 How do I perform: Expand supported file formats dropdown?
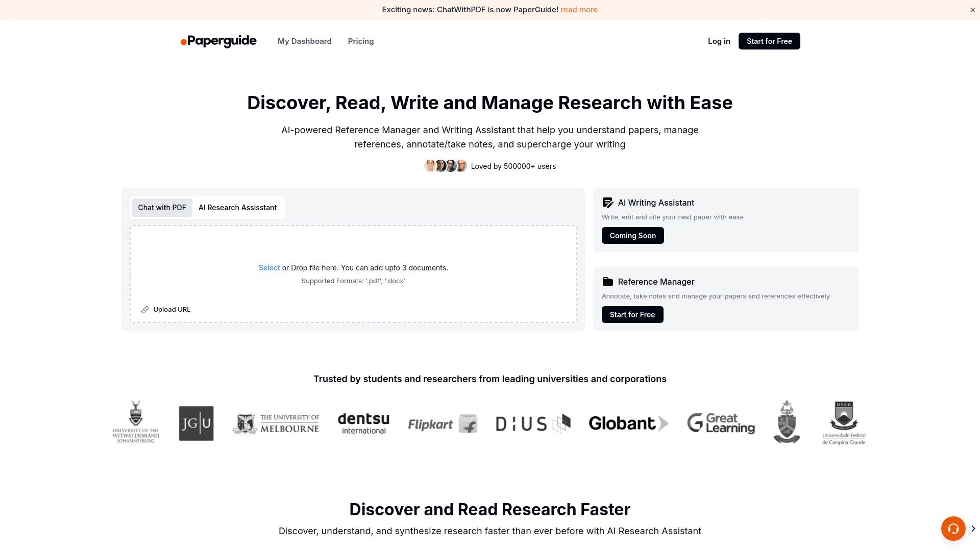353,281
